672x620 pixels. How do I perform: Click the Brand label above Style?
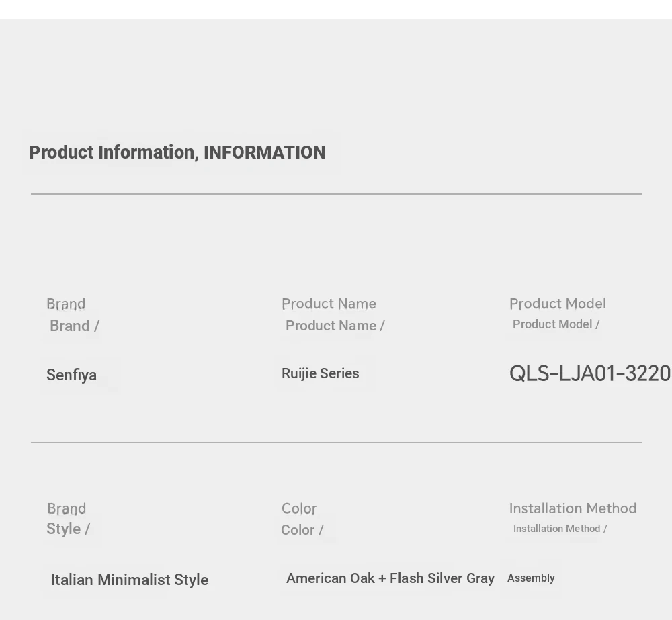pyautogui.click(x=67, y=508)
